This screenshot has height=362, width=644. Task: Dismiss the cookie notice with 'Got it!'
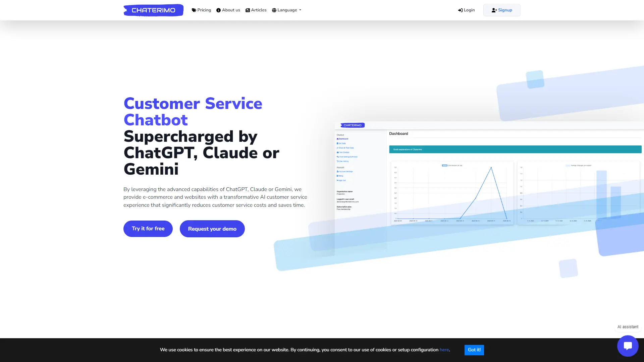(474, 350)
